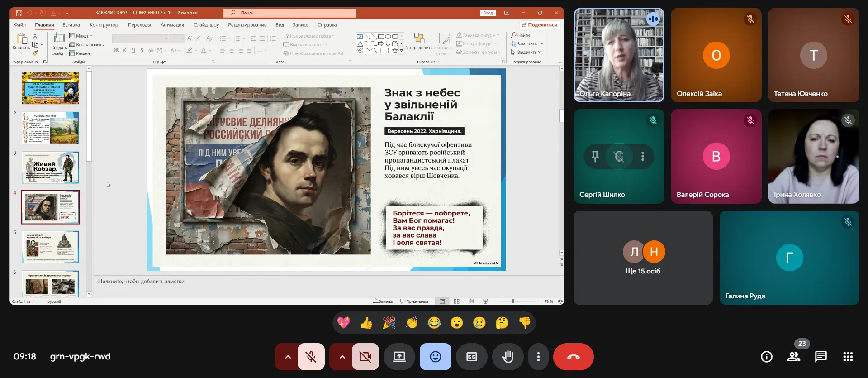Open more options three-dot menu
Viewport: 868px width, 378px height.
click(x=538, y=357)
